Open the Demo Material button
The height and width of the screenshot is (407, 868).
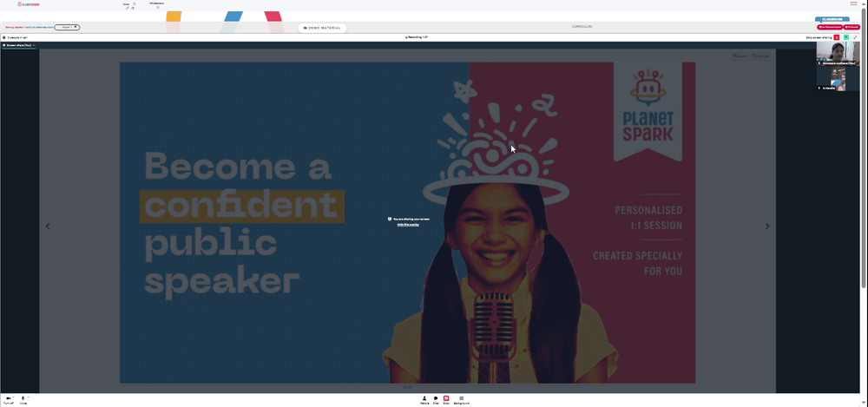click(x=322, y=28)
